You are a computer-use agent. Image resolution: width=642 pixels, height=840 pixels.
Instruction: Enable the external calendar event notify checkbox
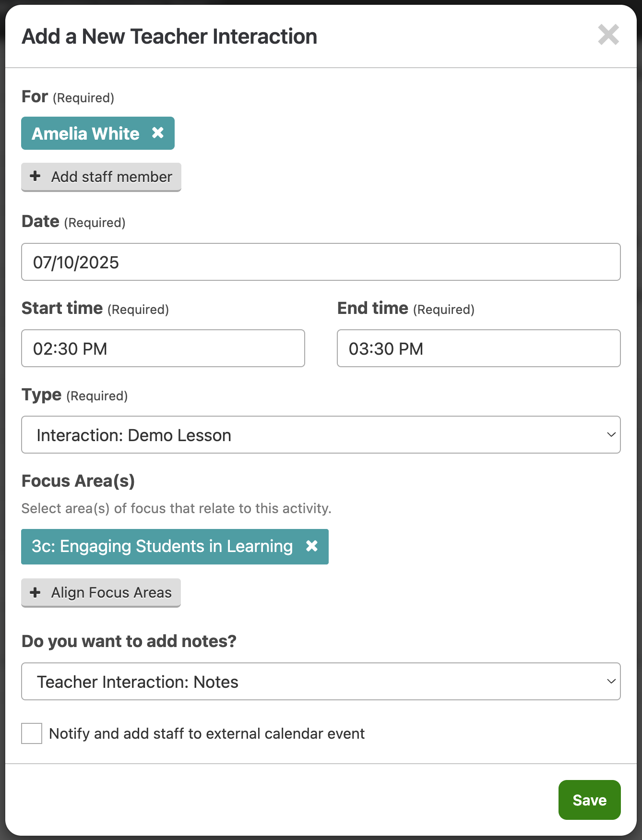pyautogui.click(x=32, y=733)
